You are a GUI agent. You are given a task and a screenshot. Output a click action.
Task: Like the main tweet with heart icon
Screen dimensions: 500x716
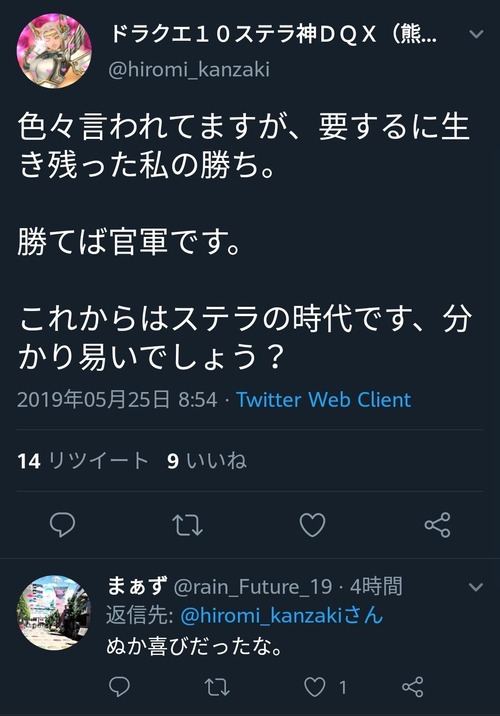click(312, 525)
